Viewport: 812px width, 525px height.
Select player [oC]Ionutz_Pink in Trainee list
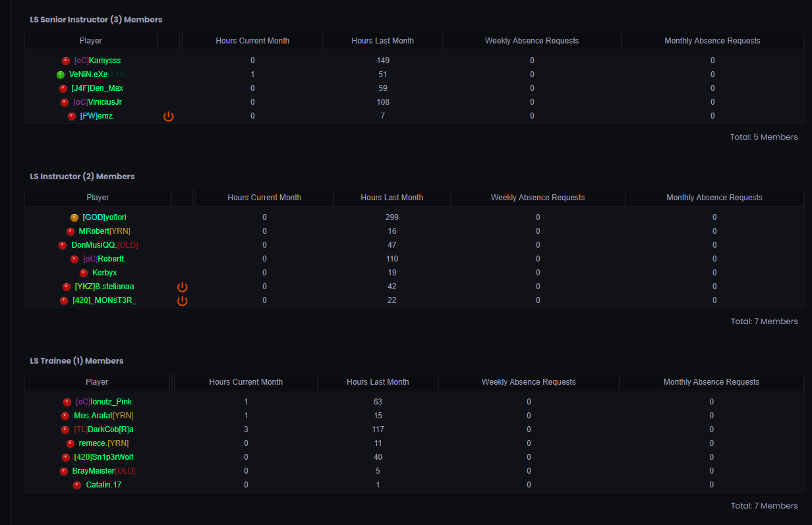click(x=103, y=402)
